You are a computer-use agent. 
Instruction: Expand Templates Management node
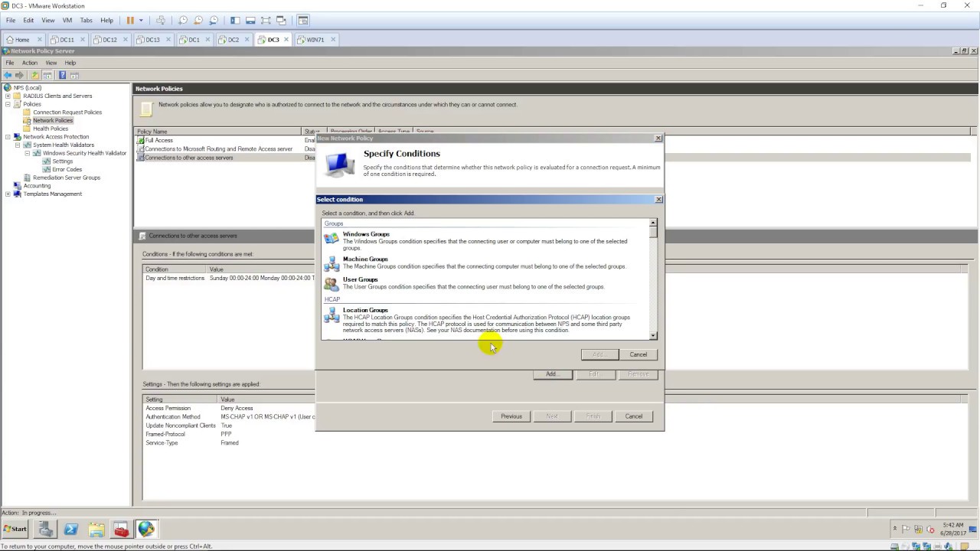point(8,194)
